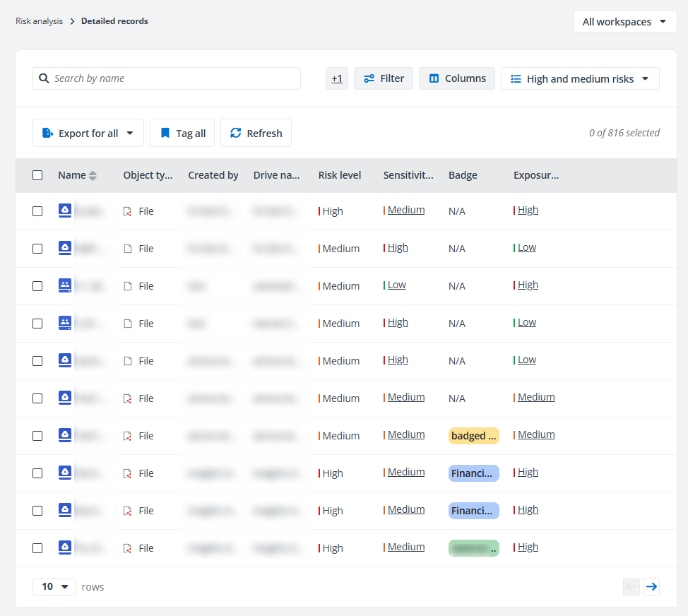Open third row's Low sensitivity link
The width and height of the screenshot is (688, 616).
coord(397,285)
